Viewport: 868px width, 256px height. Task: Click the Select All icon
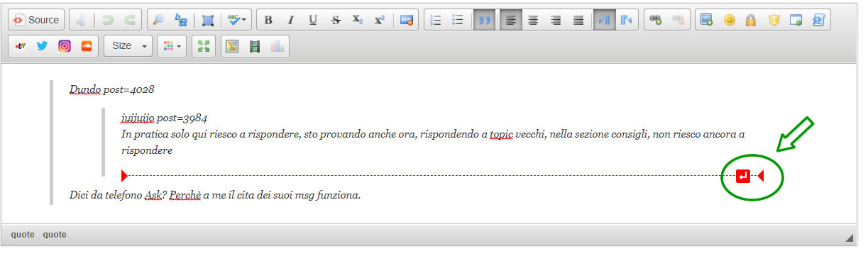pyautogui.click(x=207, y=20)
